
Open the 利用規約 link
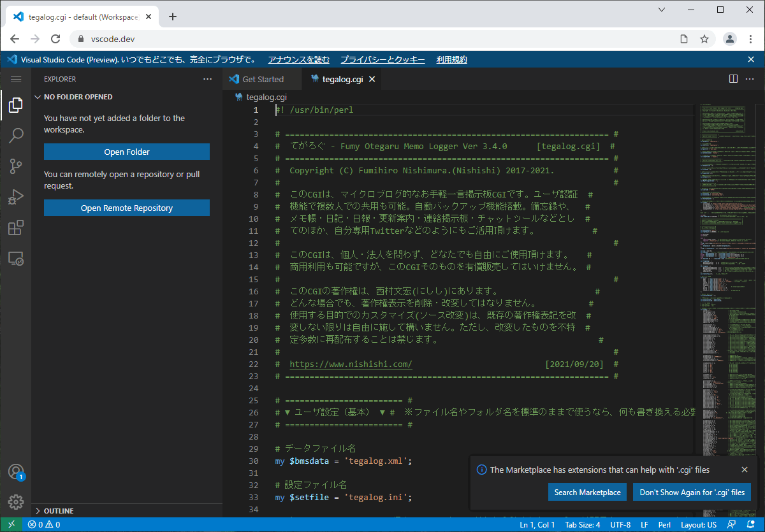pos(452,59)
